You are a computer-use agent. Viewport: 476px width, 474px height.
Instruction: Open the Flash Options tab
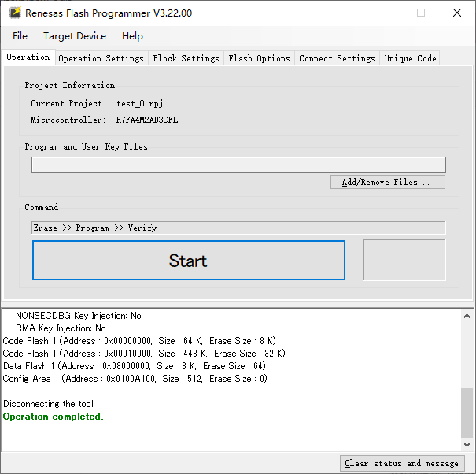click(260, 58)
